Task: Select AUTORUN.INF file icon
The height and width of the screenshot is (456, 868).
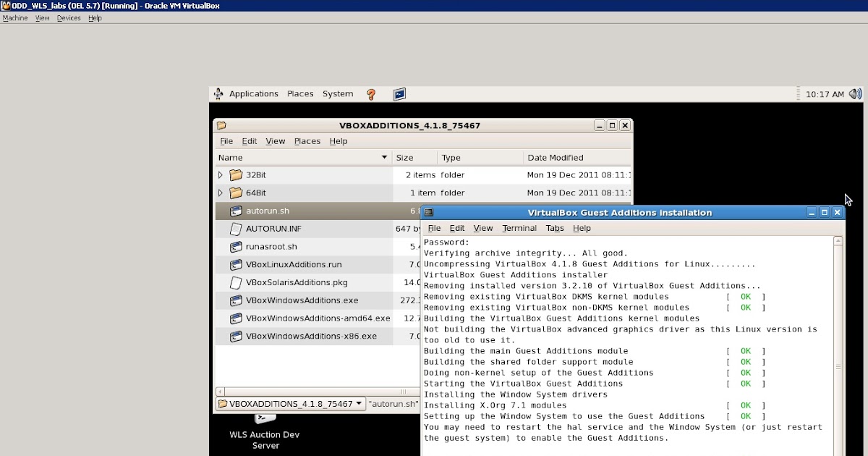Action: pos(236,229)
